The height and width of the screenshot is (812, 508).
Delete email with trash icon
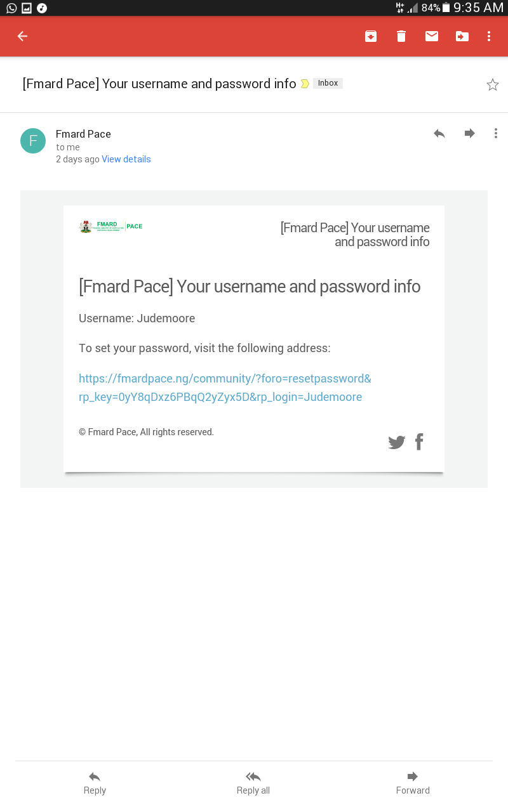click(x=401, y=36)
